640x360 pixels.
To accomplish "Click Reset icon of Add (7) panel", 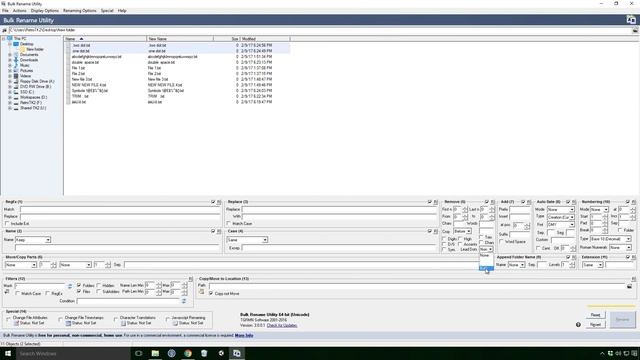I will click(529, 202).
